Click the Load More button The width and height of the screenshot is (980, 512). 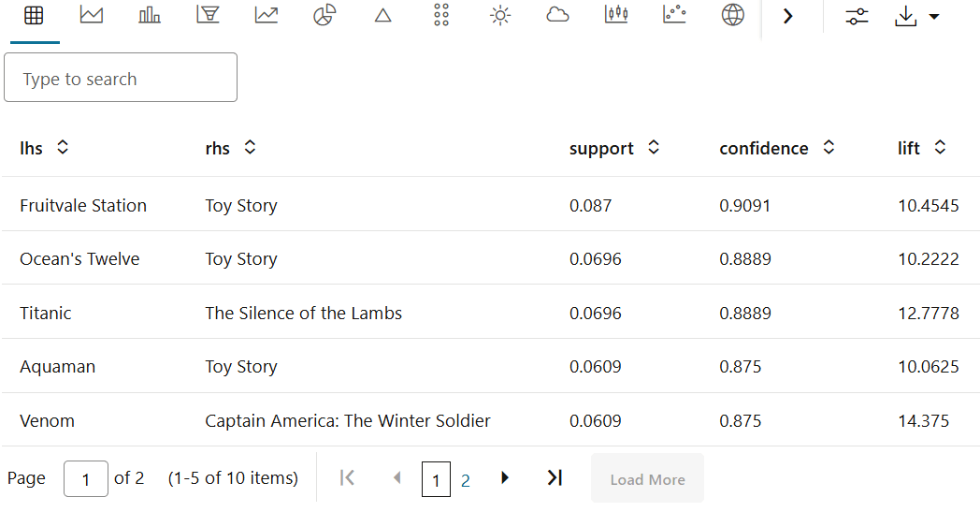pos(647,479)
